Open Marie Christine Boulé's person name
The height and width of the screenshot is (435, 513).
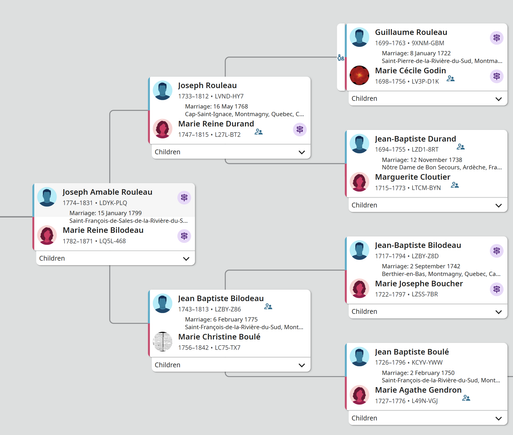click(x=219, y=337)
